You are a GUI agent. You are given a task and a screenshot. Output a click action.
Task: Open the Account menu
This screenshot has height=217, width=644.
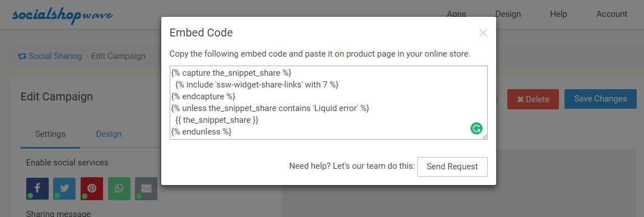point(612,14)
